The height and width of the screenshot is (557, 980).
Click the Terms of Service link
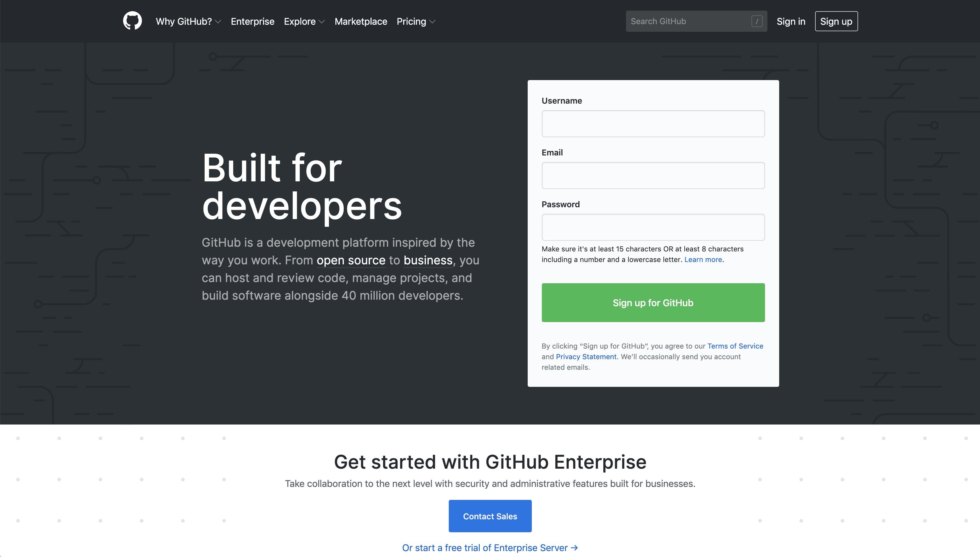[735, 346]
